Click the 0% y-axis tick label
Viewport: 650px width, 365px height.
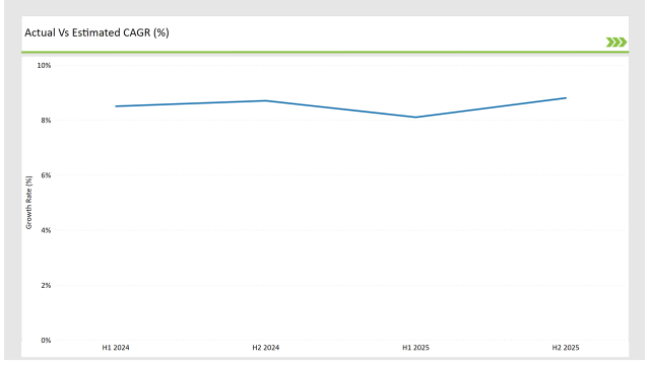tap(46, 340)
